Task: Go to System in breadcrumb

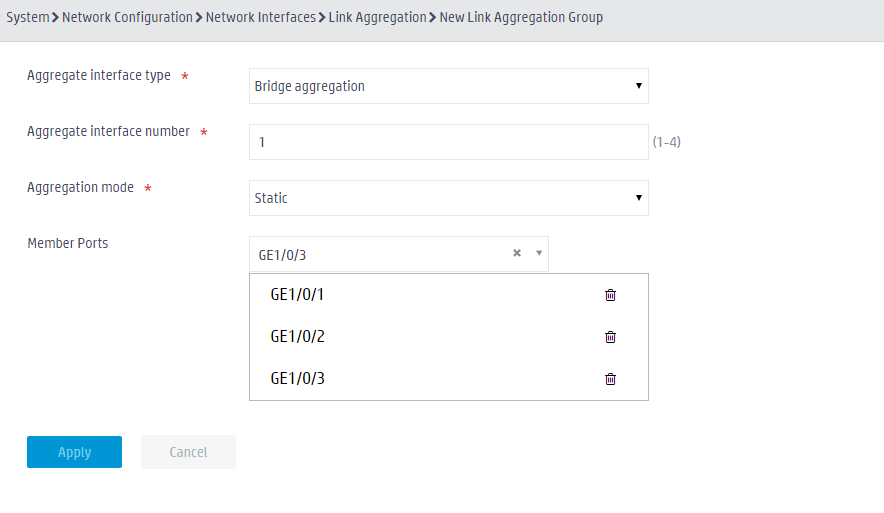Action: (x=28, y=17)
